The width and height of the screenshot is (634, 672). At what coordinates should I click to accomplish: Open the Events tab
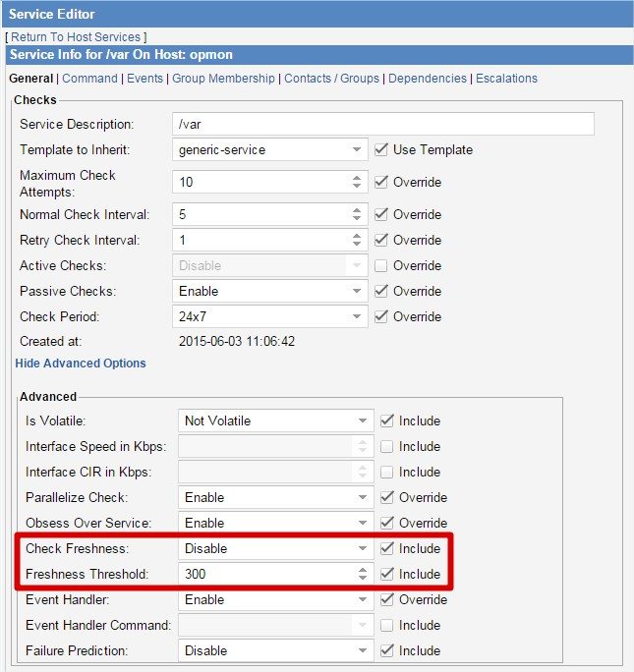[x=144, y=79]
